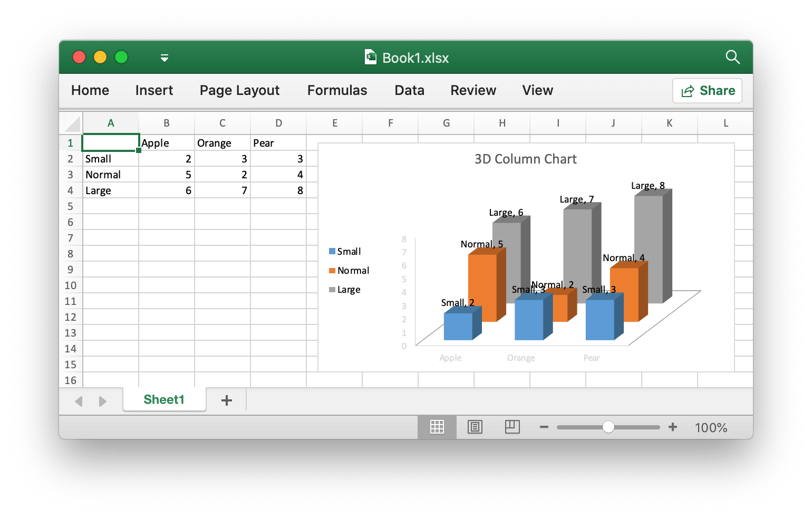Click the Excel file icon beside Book1.xlsx
Screen dimensions: 812x517
click(371, 57)
